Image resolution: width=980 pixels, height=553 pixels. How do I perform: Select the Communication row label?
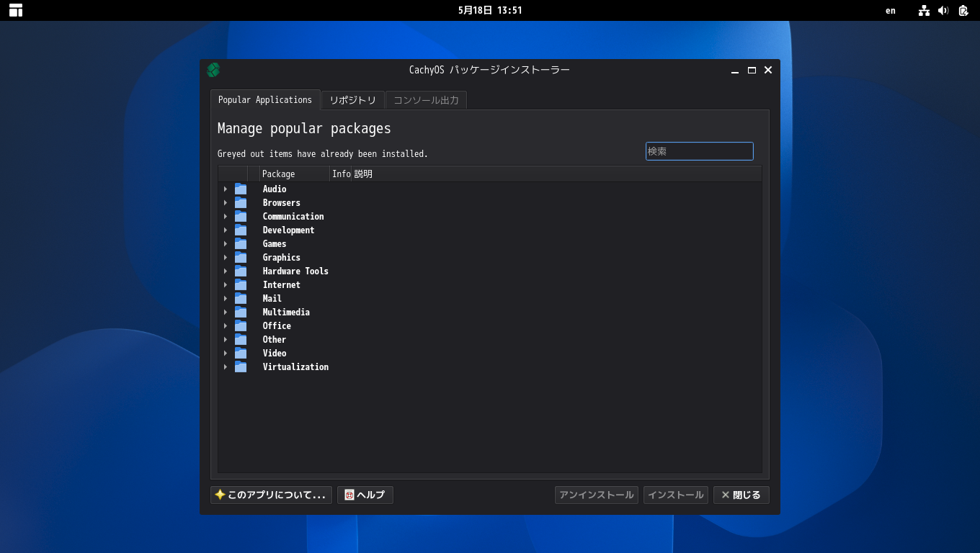293,216
